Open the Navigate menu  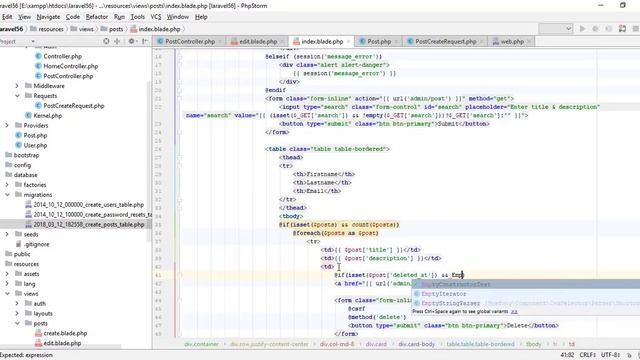(x=48, y=17)
